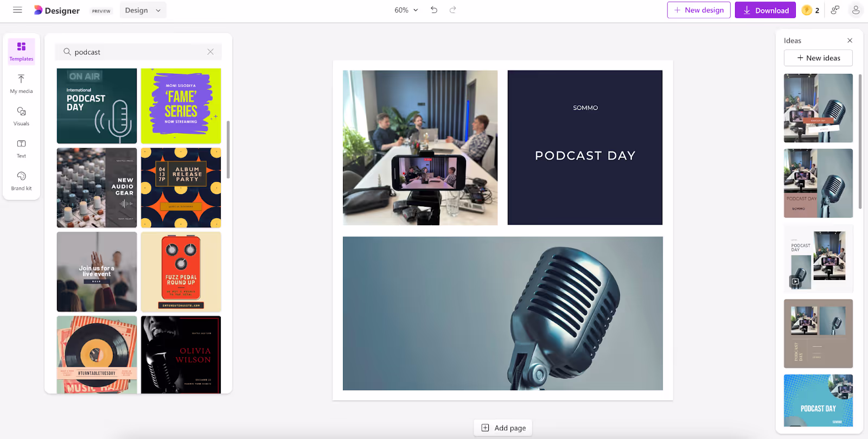The height and width of the screenshot is (439, 868).
Task: Select the PODCAST DAY title text
Action: pyautogui.click(x=585, y=156)
